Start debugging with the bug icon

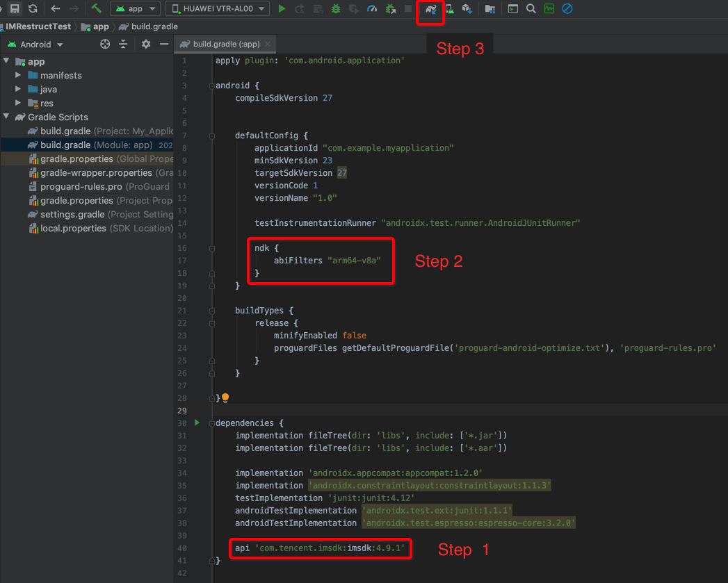point(336,9)
